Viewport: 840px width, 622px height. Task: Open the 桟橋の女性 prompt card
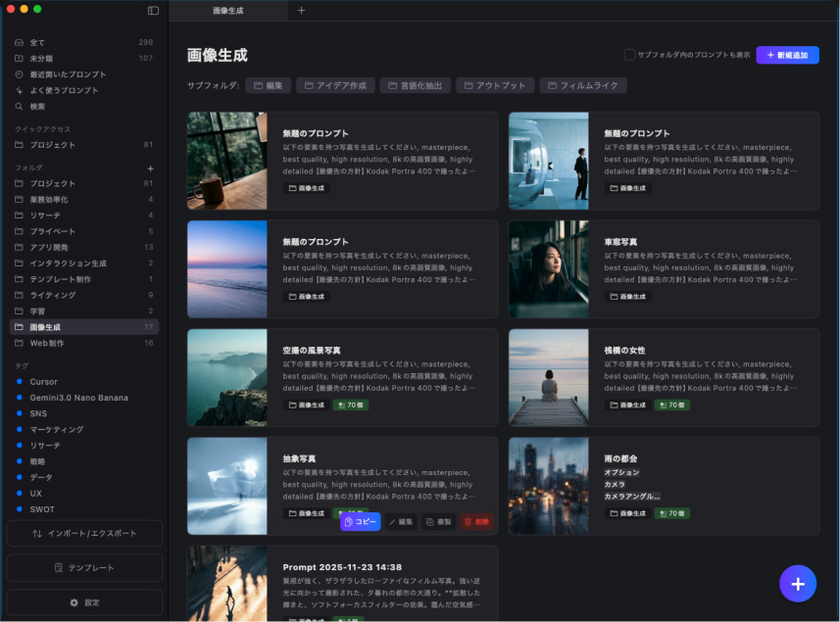point(664,378)
